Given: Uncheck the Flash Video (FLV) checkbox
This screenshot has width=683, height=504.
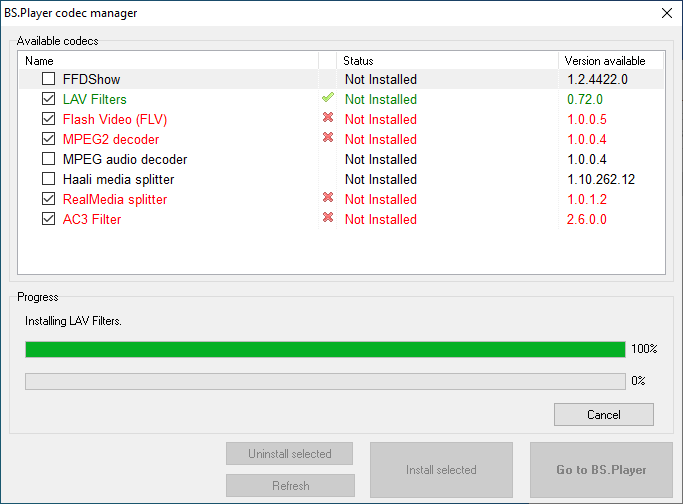Looking at the screenshot, I should (48, 119).
